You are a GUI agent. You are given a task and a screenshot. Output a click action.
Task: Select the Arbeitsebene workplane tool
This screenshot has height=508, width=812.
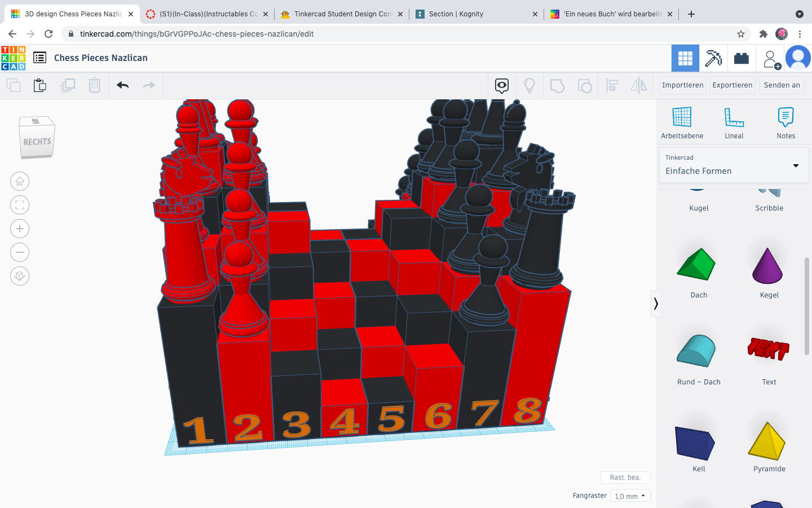(682, 122)
